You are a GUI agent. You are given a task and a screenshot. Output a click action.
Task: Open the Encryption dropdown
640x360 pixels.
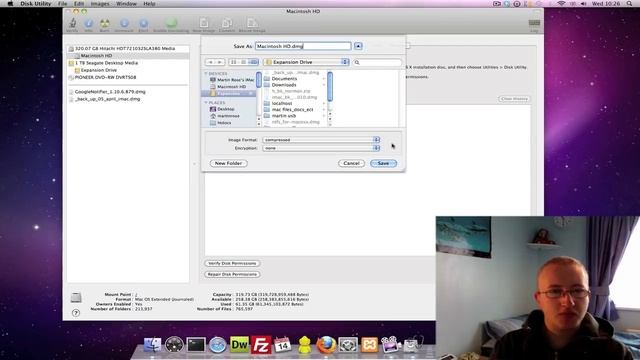pyautogui.click(x=322, y=148)
